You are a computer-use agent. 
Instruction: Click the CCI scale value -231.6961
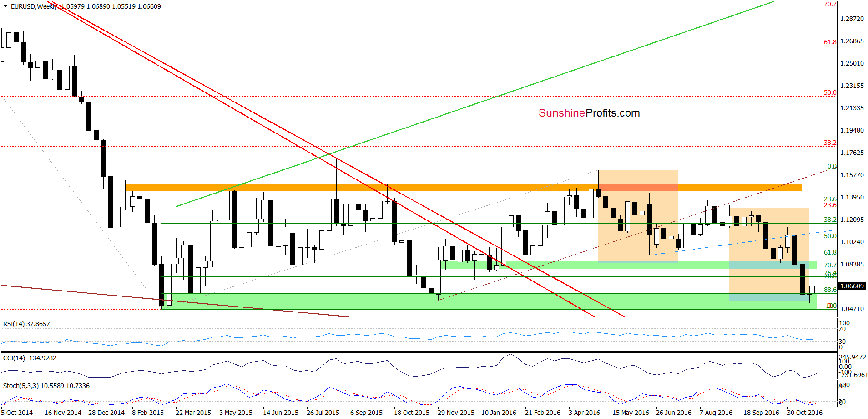[853, 375]
